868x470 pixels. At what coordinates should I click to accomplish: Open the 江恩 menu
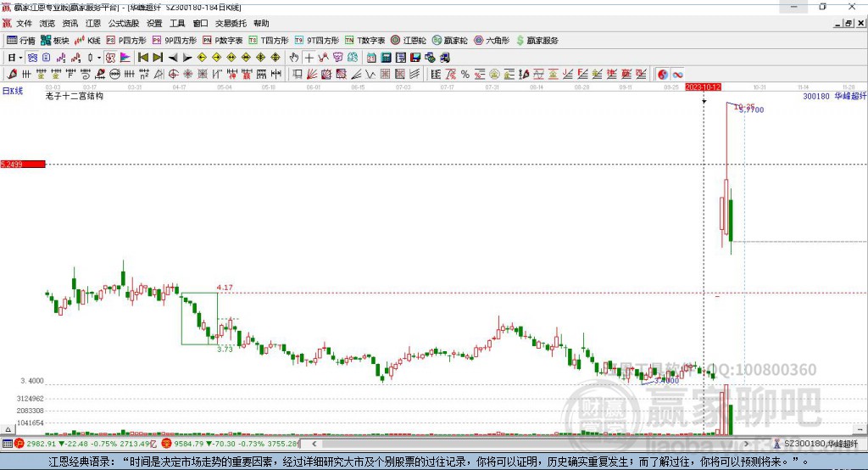92,24
